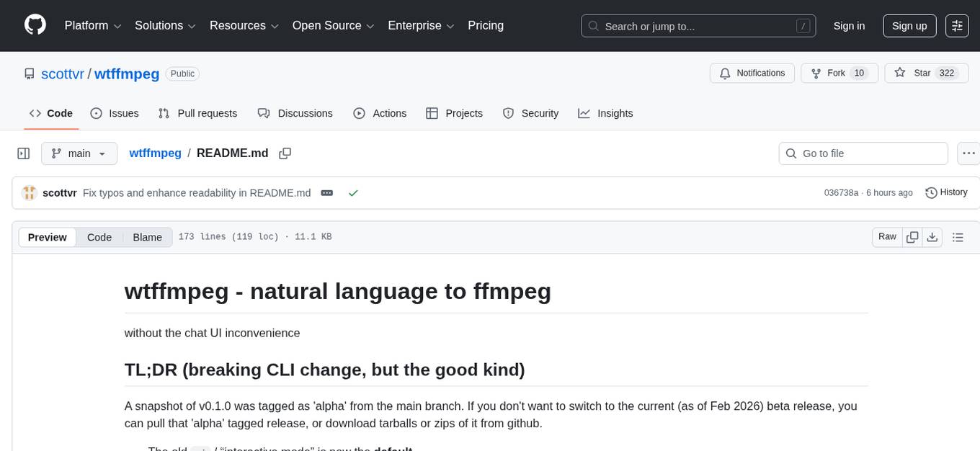Switch to Blame view toggle

[147, 237]
